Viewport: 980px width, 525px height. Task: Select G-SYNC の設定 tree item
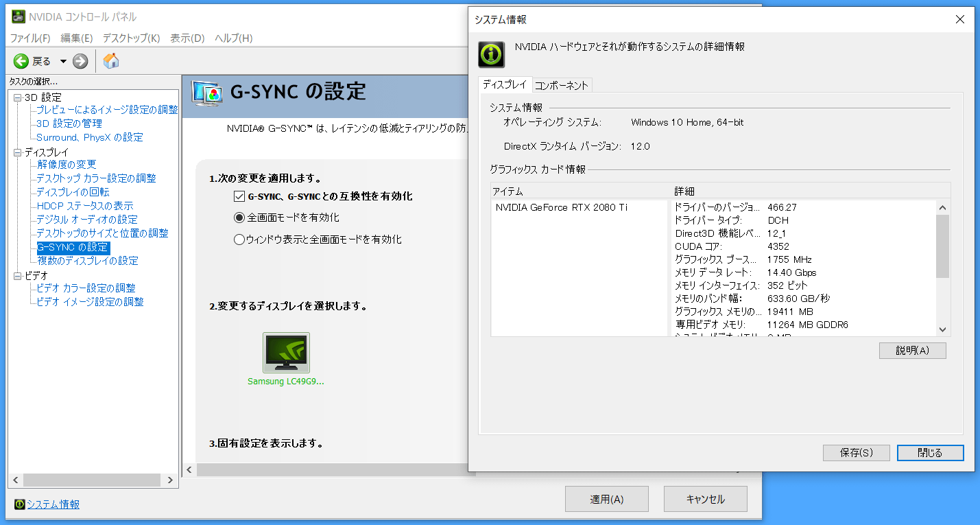click(73, 247)
